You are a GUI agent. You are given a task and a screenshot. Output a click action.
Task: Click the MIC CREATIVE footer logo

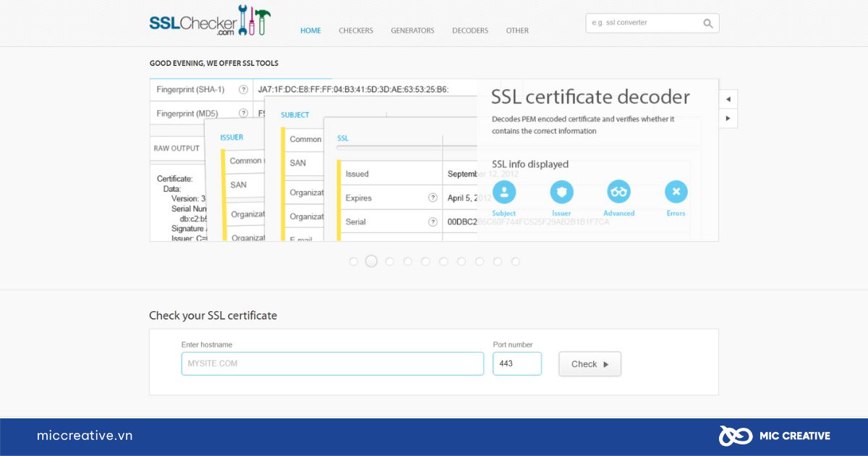(775, 436)
